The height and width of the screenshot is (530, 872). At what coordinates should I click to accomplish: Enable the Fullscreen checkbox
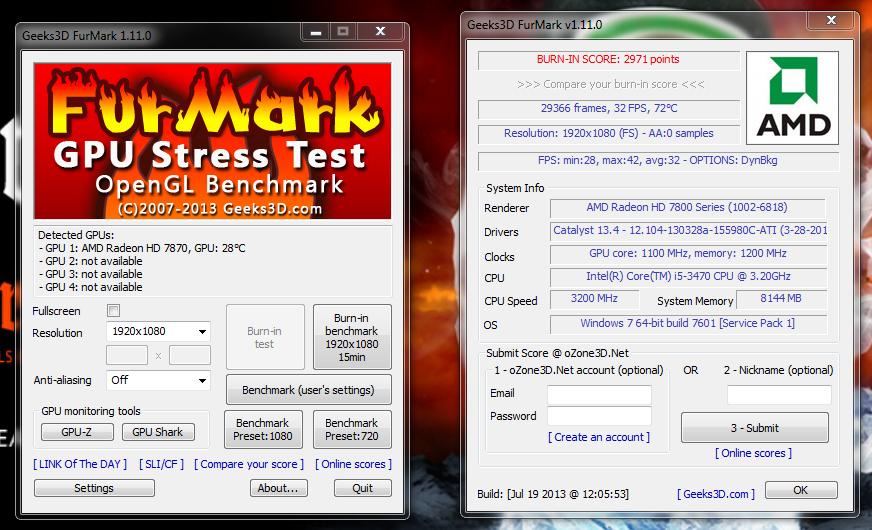pyautogui.click(x=113, y=310)
